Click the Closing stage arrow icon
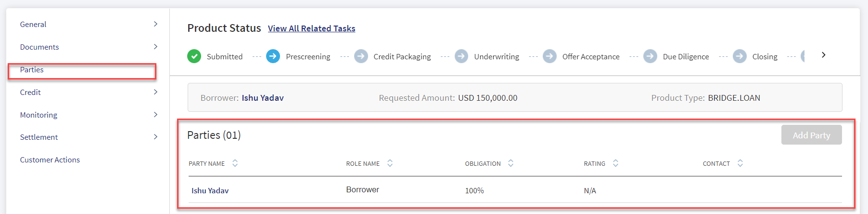 (740, 56)
